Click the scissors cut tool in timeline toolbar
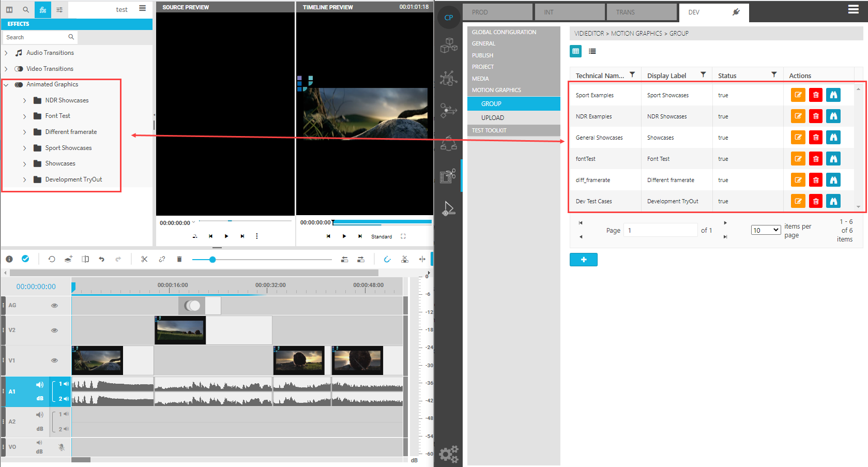868x467 pixels. (x=144, y=259)
